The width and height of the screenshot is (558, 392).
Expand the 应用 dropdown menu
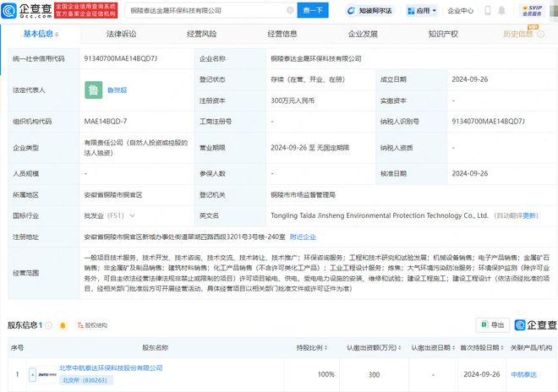click(x=422, y=11)
